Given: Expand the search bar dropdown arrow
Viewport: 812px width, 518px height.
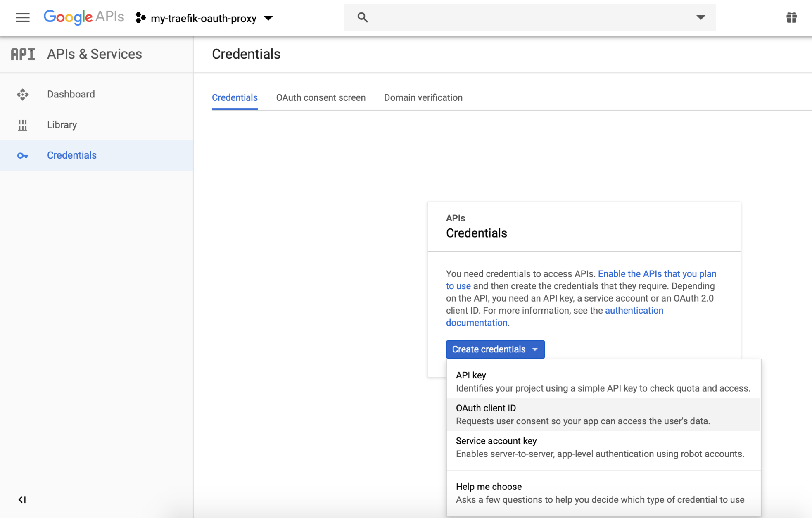Looking at the screenshot, I should coord(700,17).
